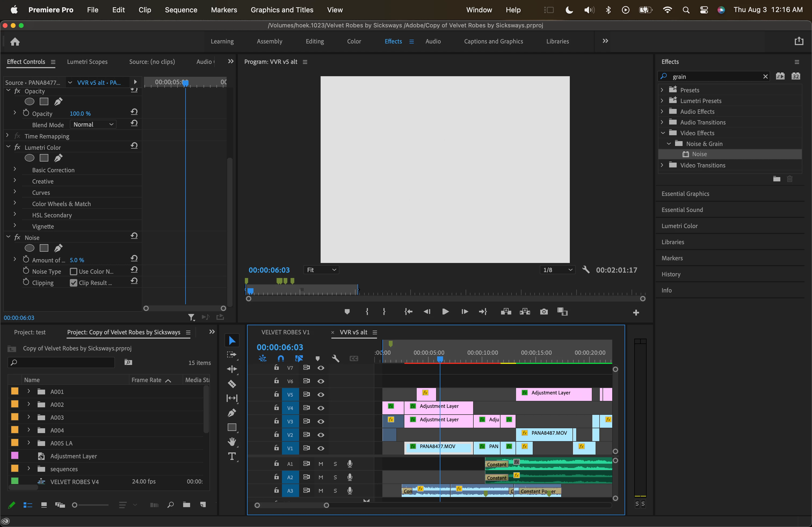Viewport: 812px width, 527px height.
Task: Select the Pen tool in the toolbar
Action: coord(232,413)
